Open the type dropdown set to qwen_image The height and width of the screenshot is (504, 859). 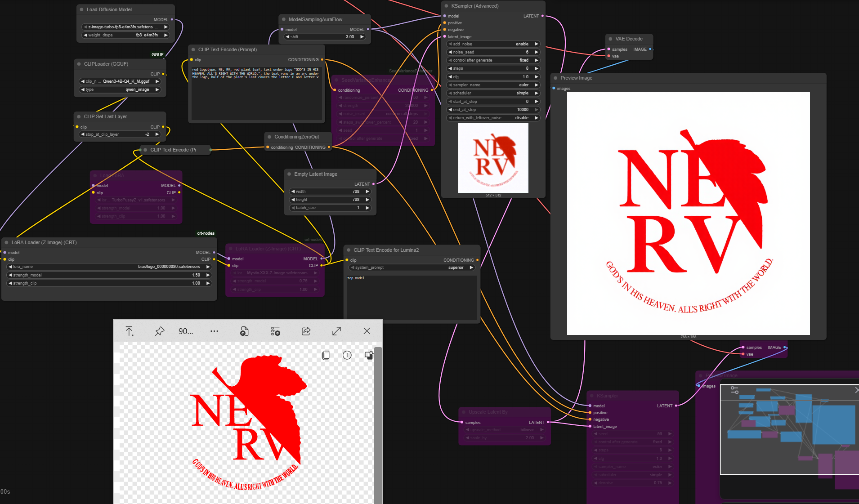[120, 89]
